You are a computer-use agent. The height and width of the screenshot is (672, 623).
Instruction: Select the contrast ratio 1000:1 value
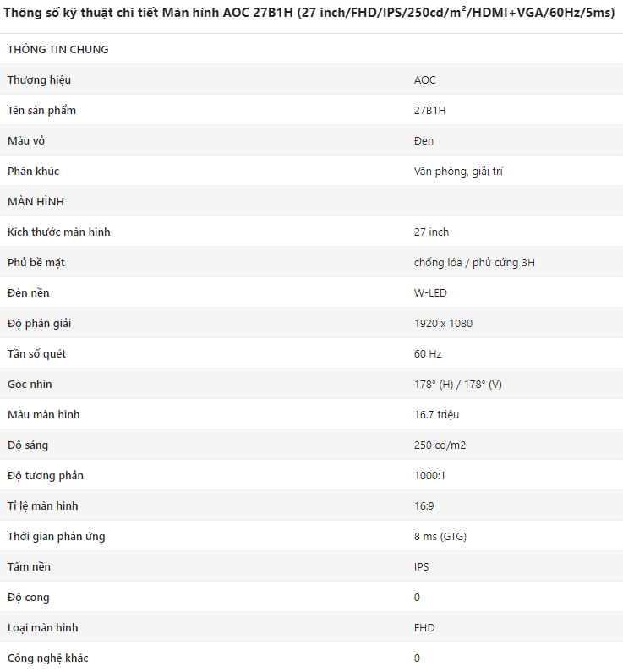(429, 475)
